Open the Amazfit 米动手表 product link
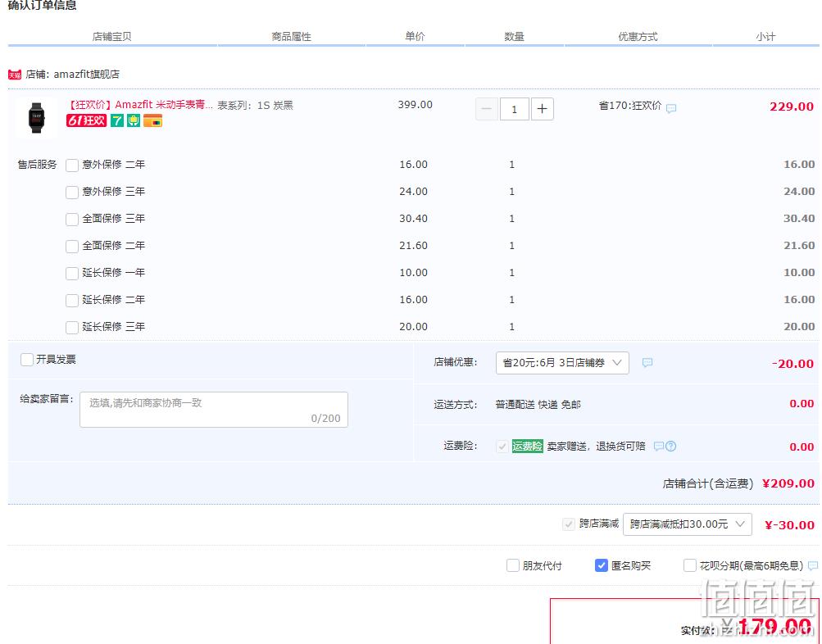This screenshot has width=822, height=644. [x=140, y=105]
